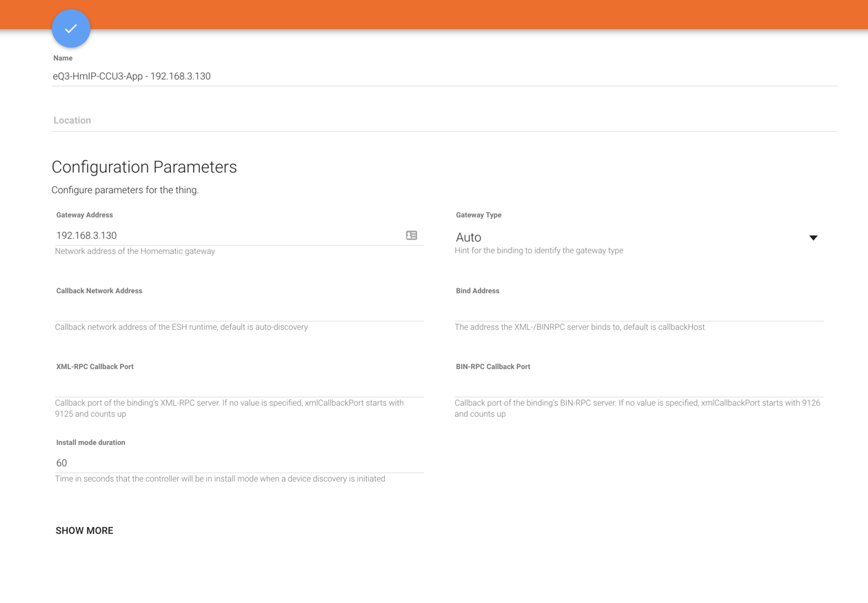Click the Install mode duration label
The height and width of the screenshot is (603, 868).
[90, 442]
